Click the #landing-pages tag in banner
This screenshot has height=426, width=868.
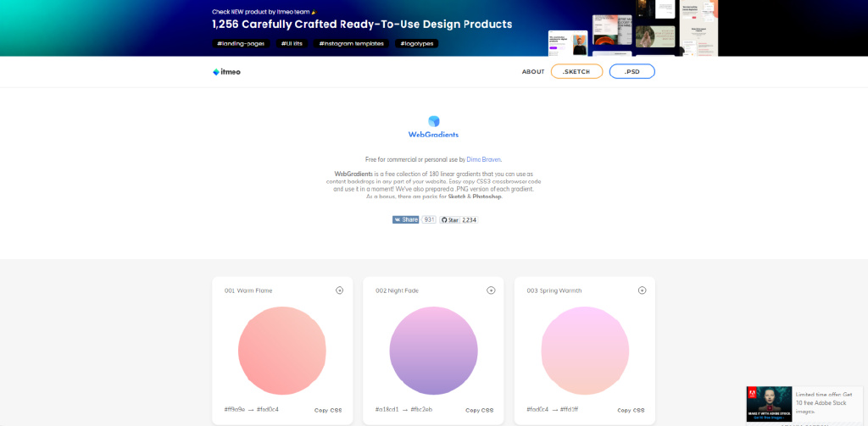(x=241, y=44)
